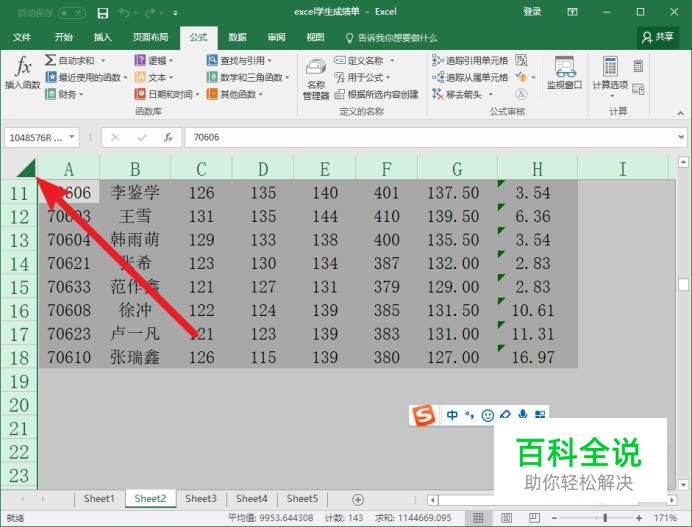
Task: Click the zoom slider handle
Action: [x=605, y=517]
